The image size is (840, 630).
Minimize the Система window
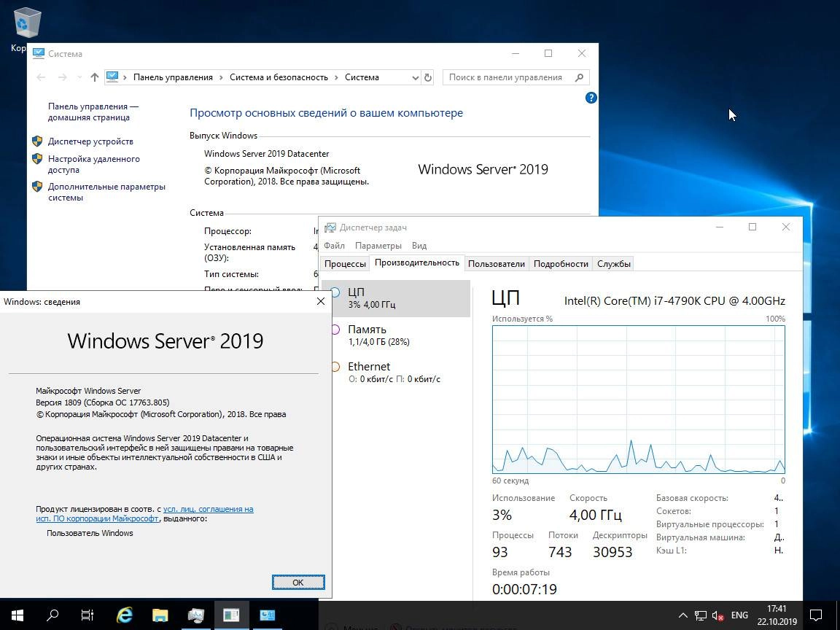tap(516, 53)
